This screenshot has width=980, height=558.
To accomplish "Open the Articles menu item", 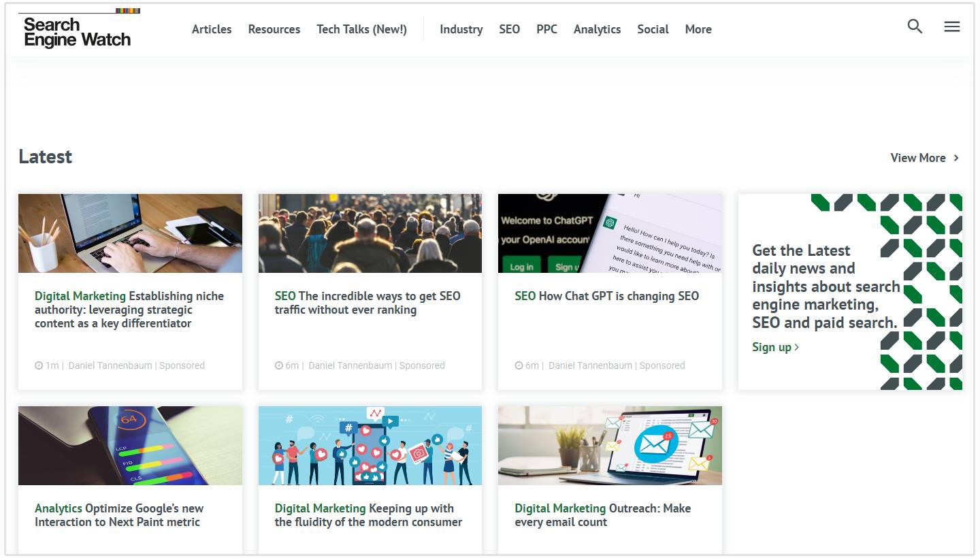I will point(212,29).
